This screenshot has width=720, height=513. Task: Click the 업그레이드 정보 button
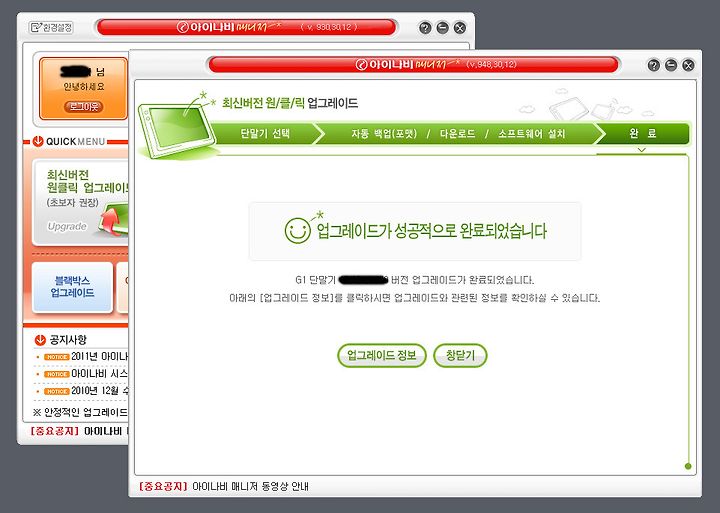pos(382,355)
